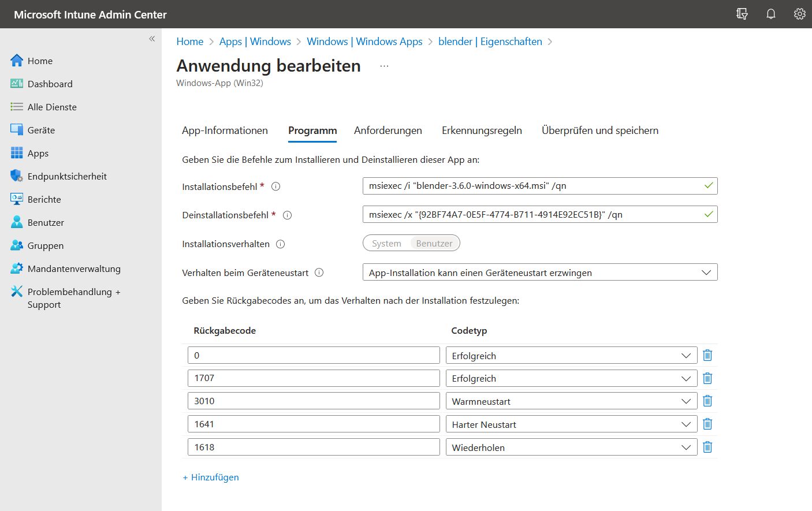
Task: Show info for Verhalten beim Geräteneustart
Action: tap(319, 273)
